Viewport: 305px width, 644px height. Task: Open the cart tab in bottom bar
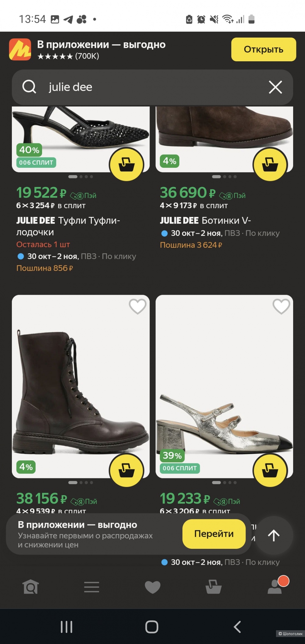pyautogui.click(x=213, y=587)
